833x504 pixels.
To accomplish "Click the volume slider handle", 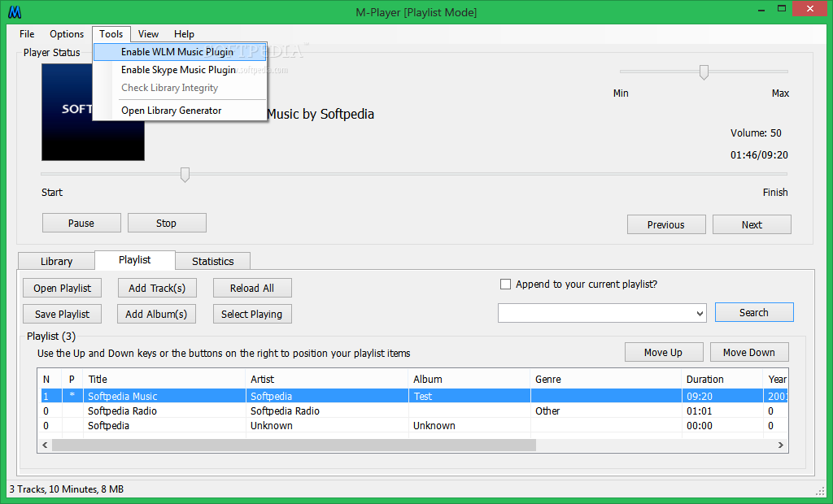I will pos(704,72).
